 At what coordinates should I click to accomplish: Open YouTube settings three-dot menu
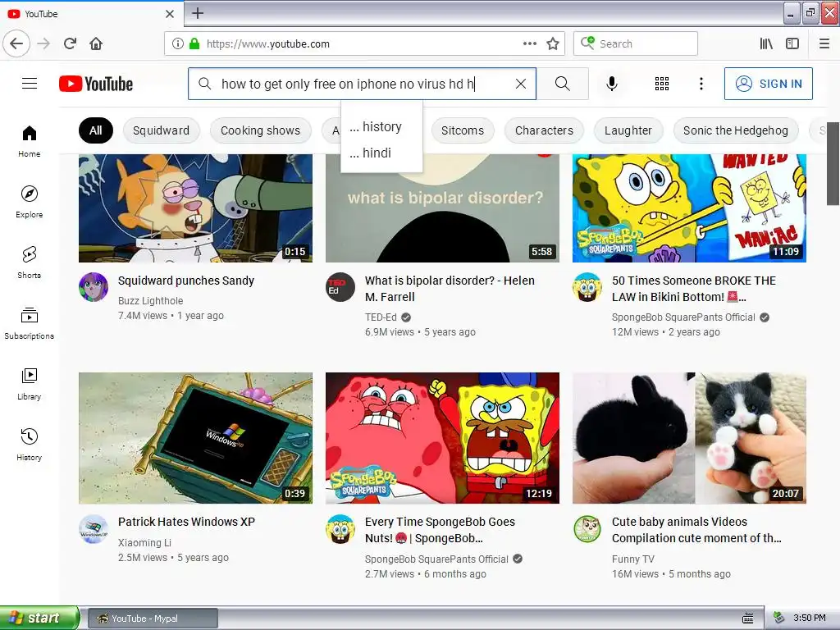[701, 84]
